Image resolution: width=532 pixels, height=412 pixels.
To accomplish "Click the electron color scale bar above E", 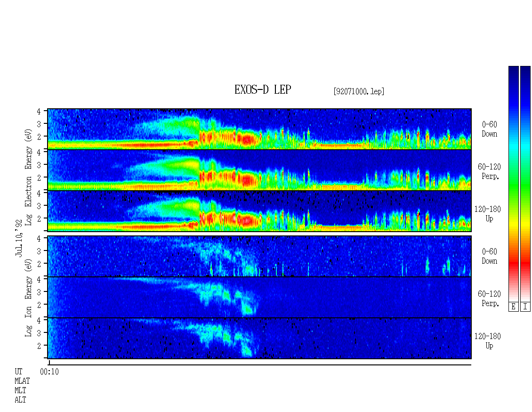I will [513, 184].
